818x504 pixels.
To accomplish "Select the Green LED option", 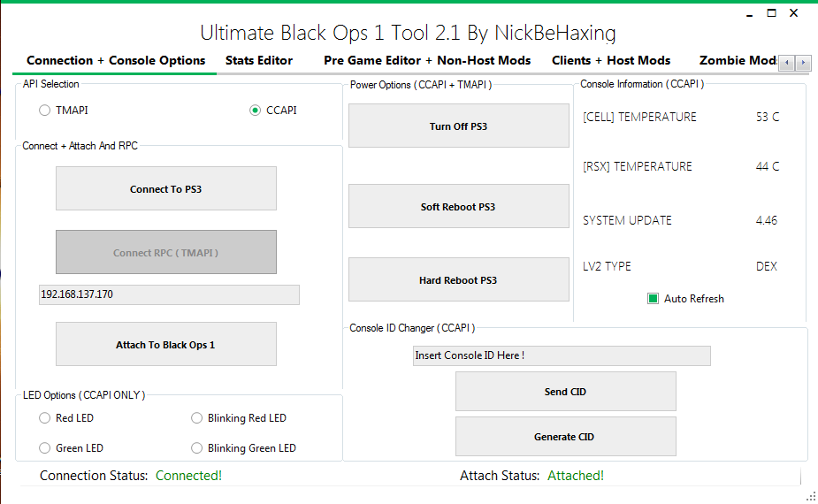I will tap(45, 448).
